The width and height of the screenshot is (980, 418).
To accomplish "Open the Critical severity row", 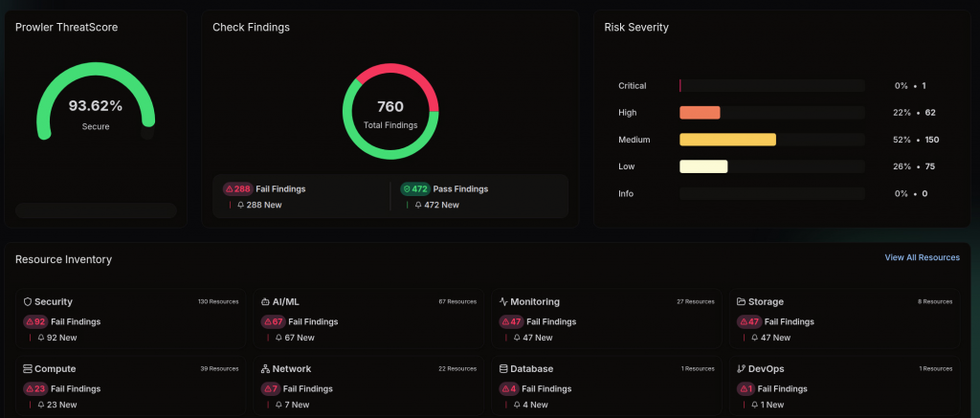I will (778, 85).
